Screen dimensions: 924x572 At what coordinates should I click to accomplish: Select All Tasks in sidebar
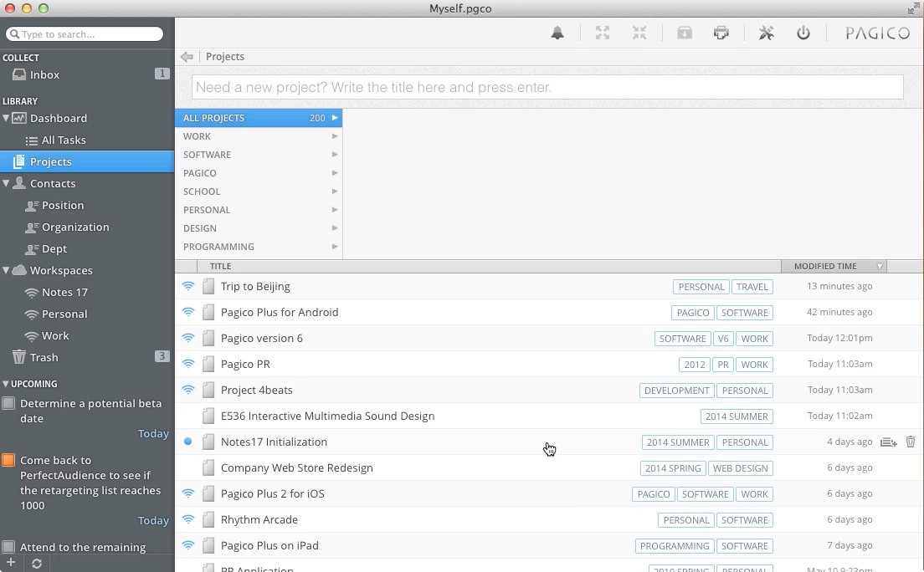87,140
